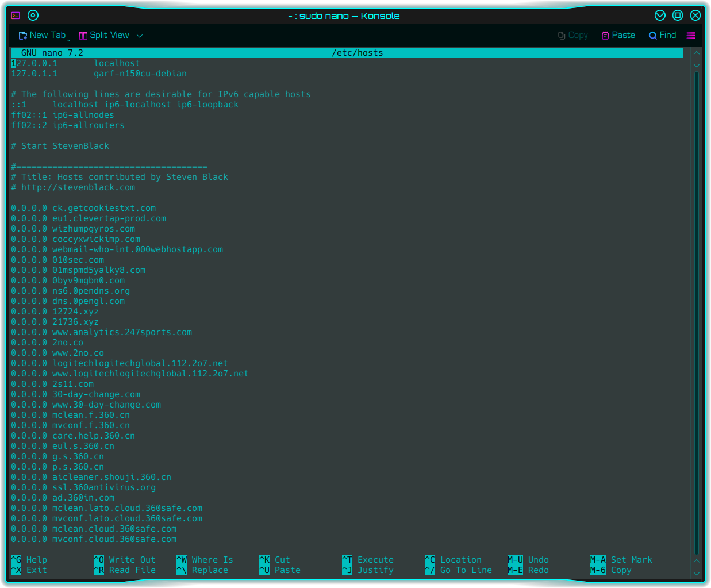Screen dimensions: 711x588
Task: Click the ssl.360antivirus.org entry
Action: (104, 487)
